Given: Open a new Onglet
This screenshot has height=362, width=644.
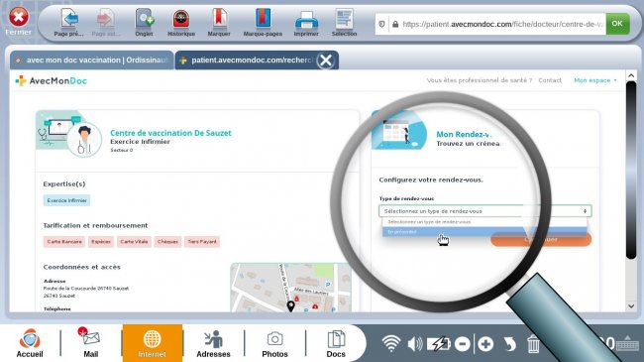Looking at the screenshot, I should coord(145,19).
